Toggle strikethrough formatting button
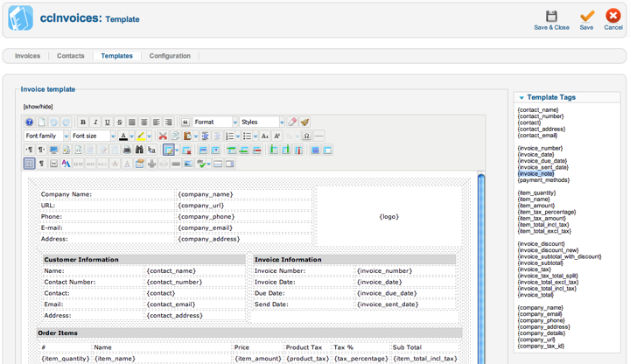Viewport: 630px width, 364px height. click(120, 122)
